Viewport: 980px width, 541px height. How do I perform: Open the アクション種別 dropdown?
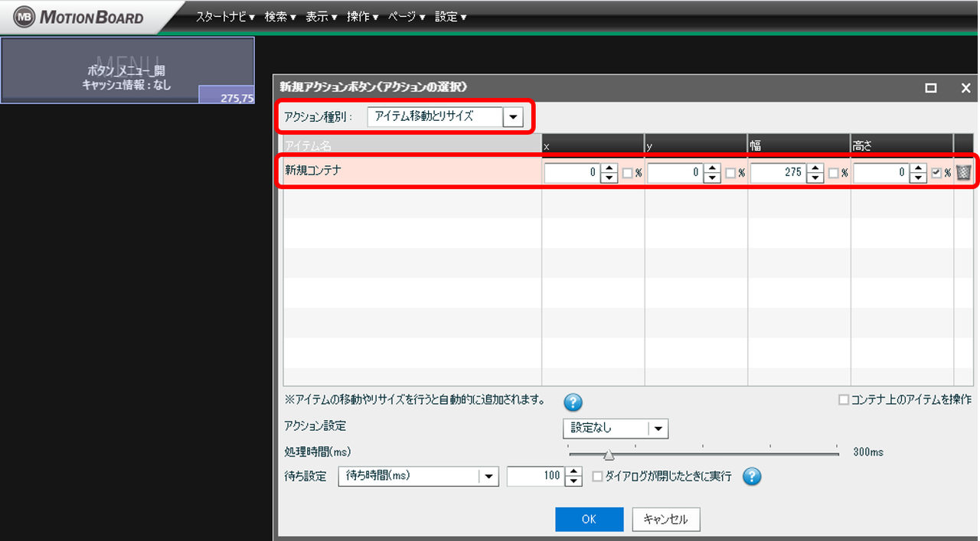(x=513, y=116)
